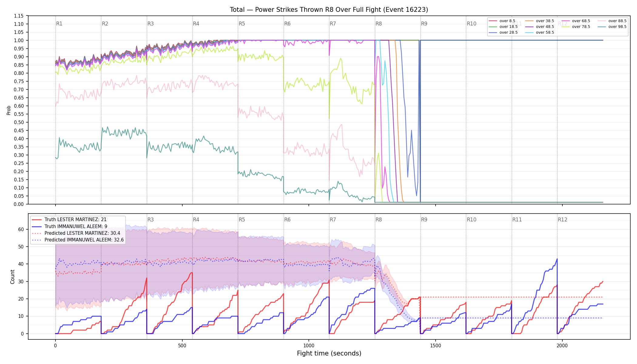Click the 'over 98.5' legend label

617,27
